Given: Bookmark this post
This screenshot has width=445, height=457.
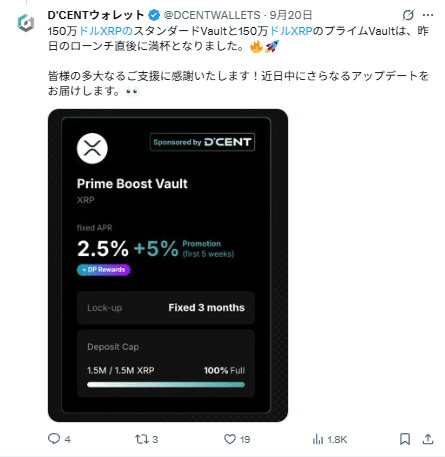Looking at the screenshot, I should pos(405,439).
